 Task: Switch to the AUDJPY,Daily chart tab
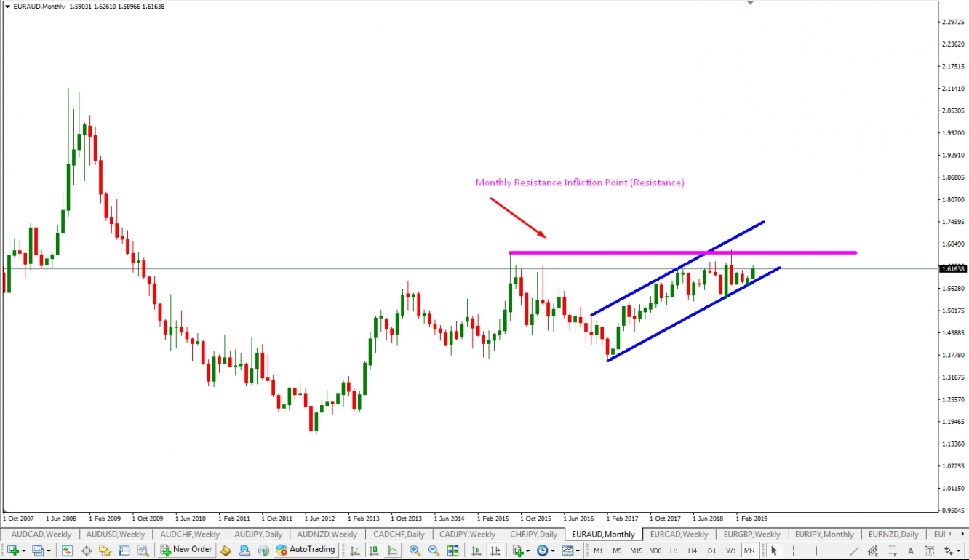click(258, 534)
